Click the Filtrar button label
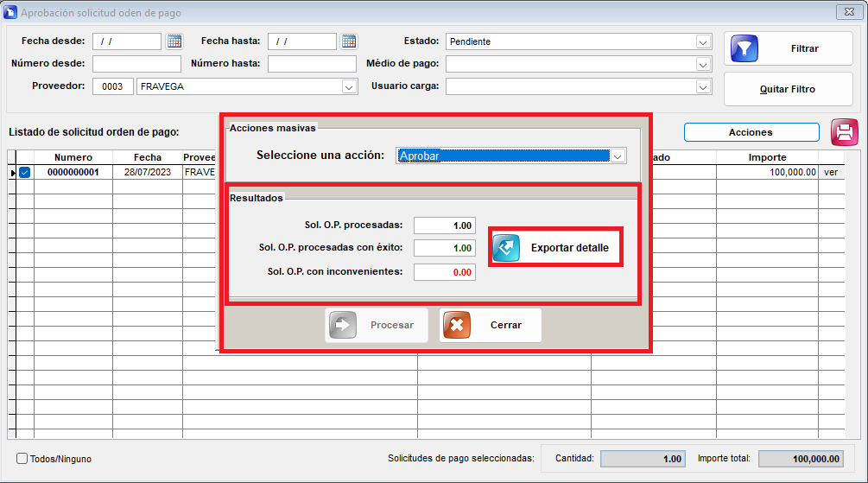The image size is (868, 483). (x=804, y=48)
